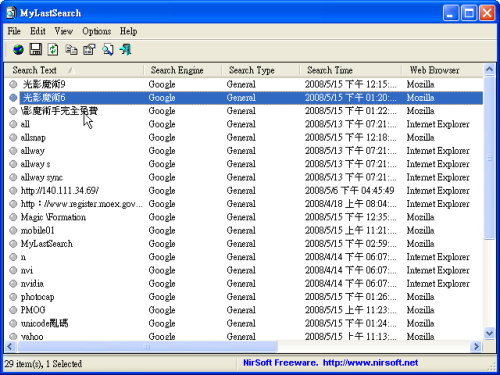Select the '光影魔術6' highlighted row
Viewport: 500px width, 375px height.
point(244,98)
